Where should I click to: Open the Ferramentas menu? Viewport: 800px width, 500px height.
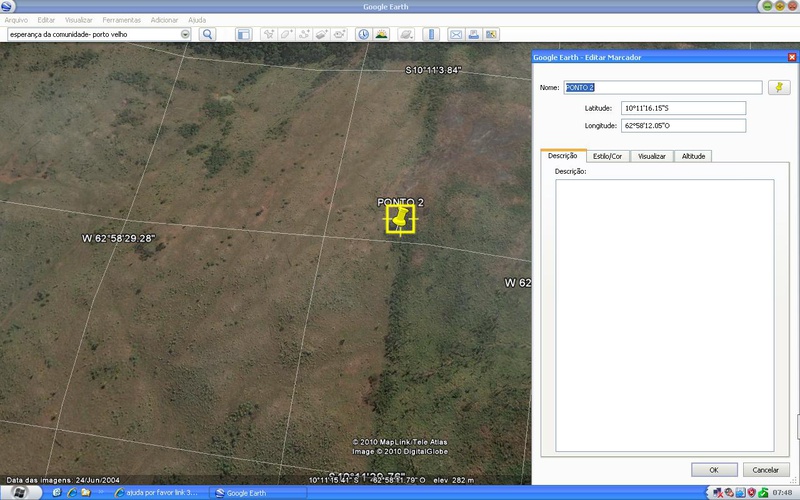(121, 20)
